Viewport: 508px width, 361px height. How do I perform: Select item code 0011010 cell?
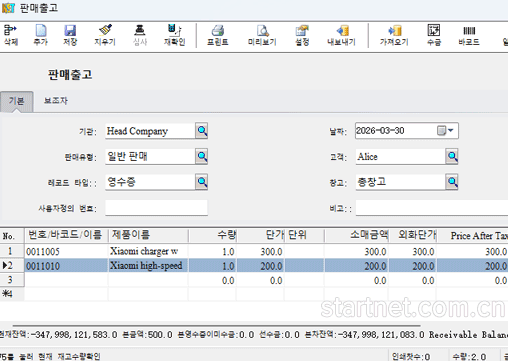click(66, 266)
